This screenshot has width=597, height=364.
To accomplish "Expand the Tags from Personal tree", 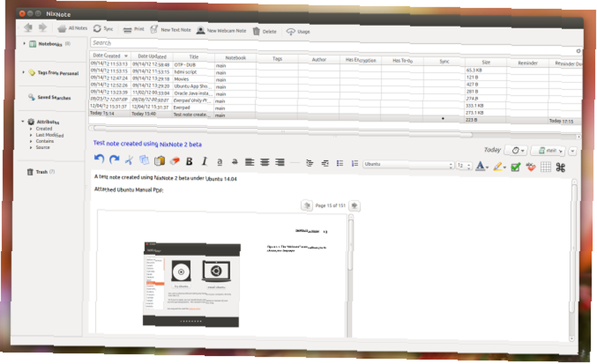I will click(x=23, y=72).
